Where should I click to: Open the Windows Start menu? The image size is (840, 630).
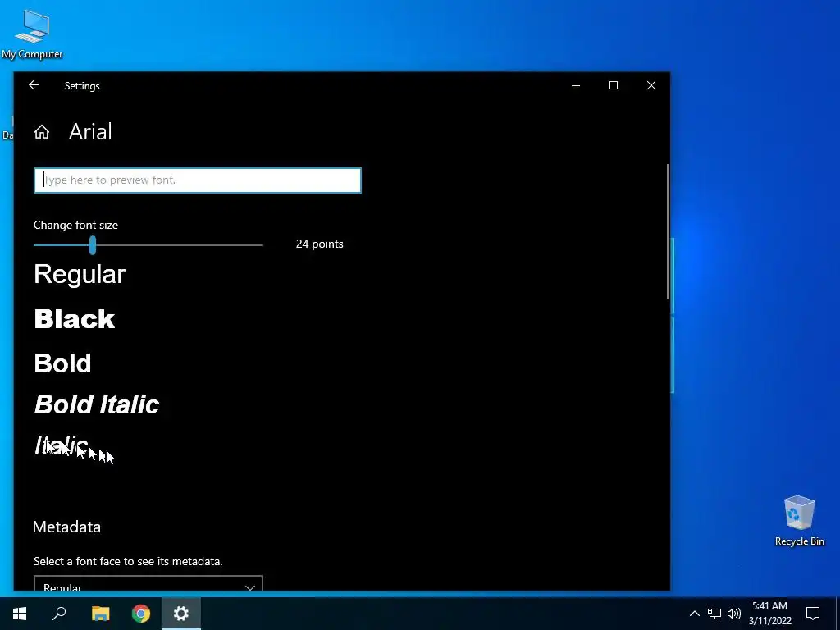click(x=20, y=614)
